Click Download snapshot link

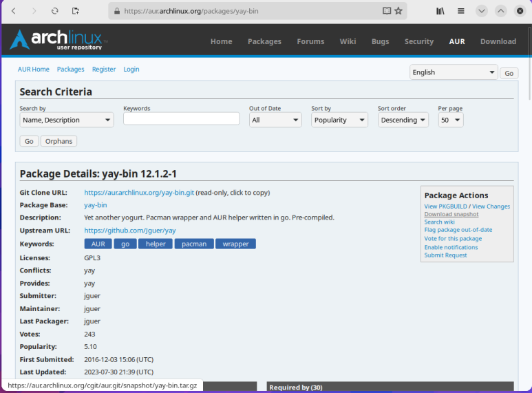coord(451,214)
